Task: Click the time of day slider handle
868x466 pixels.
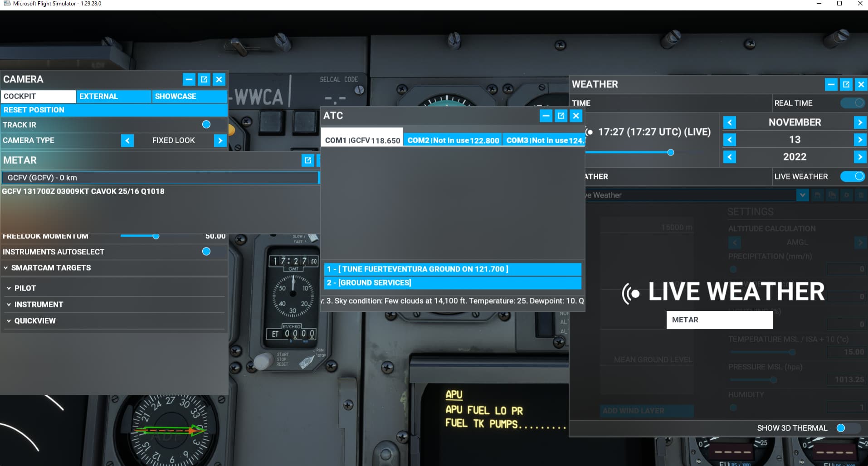Action: [x=671, y=152]
